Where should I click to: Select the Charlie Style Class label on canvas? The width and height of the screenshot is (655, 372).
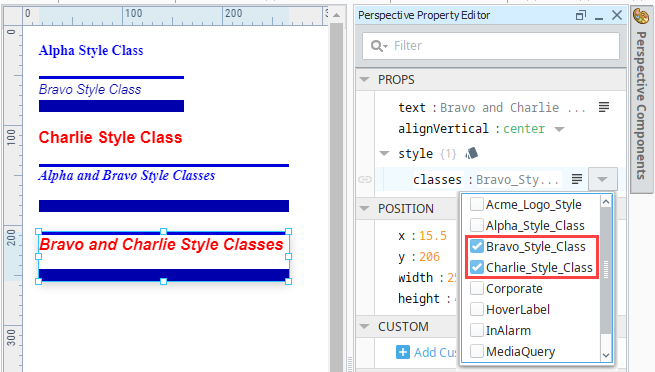click(x=110, y=137)
